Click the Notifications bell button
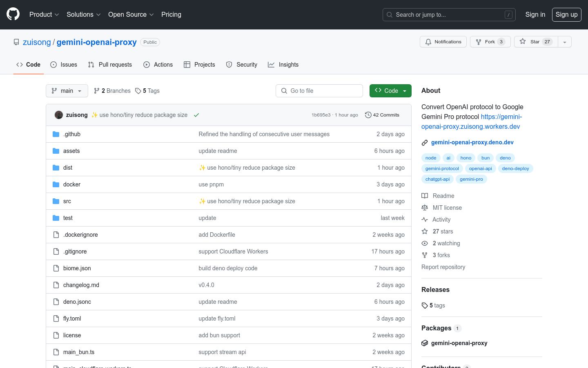This screenshot has width=588, height=368. 443,42
